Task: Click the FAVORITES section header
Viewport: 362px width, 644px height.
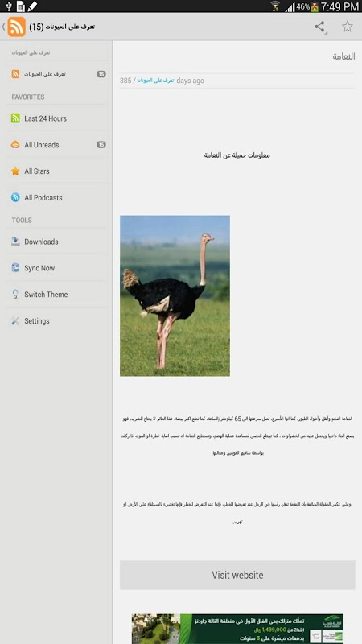Action: coord(28,97)
